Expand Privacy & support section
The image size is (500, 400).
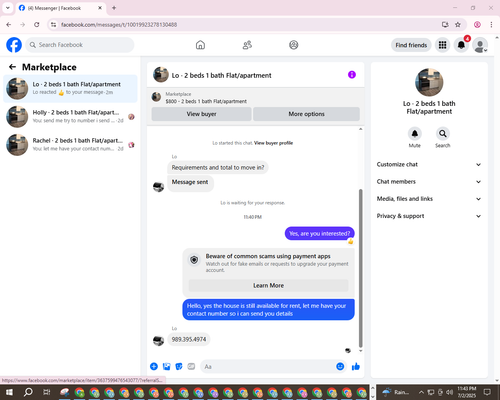pos(429,216)
